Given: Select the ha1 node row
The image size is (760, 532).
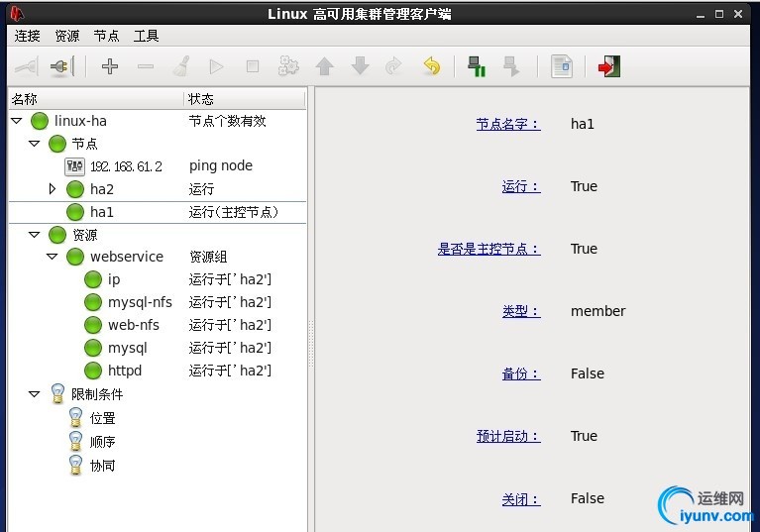Looking at the screenshot, I should point(158,212).
